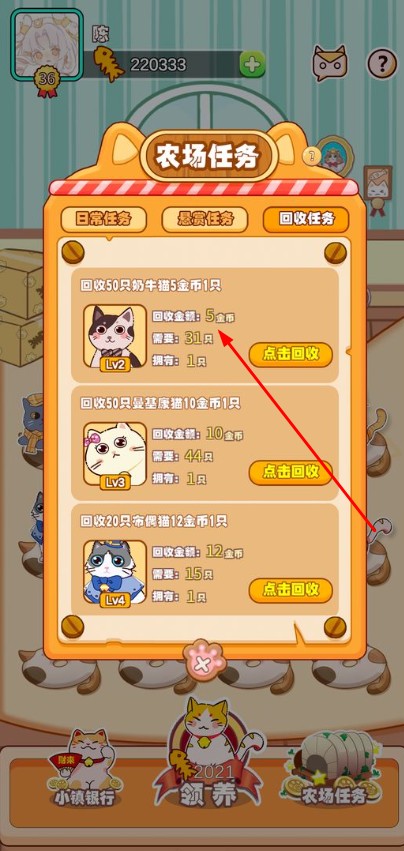
Task: Click 点击回收 for the 奶牛猫 task
Action: [291, 354]
